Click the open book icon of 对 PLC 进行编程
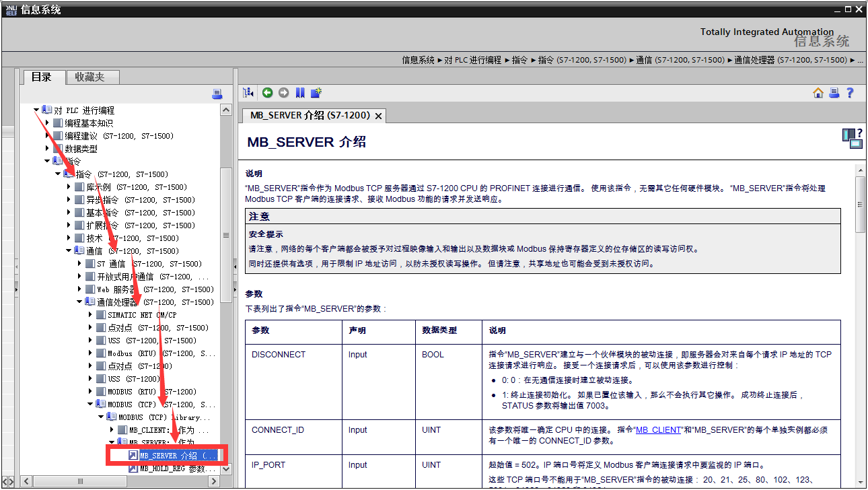Viewport: 868px width, 490px height. 47,110
